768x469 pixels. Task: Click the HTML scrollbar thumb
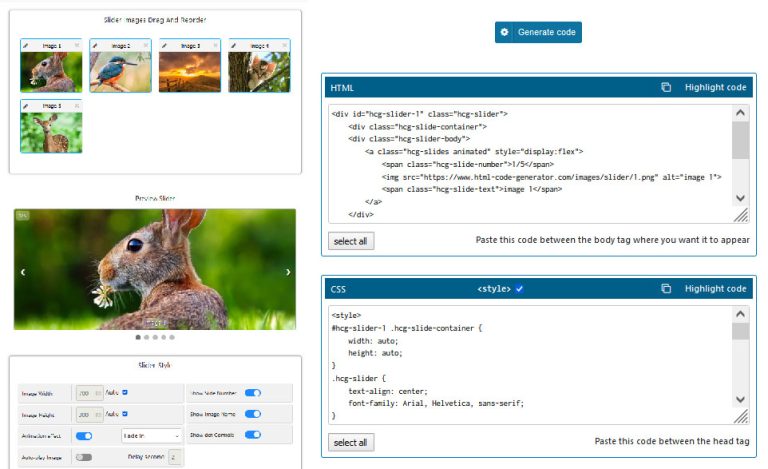tap(741, 140)
